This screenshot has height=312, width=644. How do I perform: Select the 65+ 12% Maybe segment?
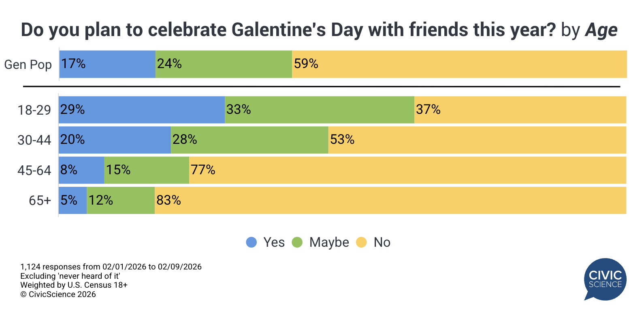coord(121,200)
